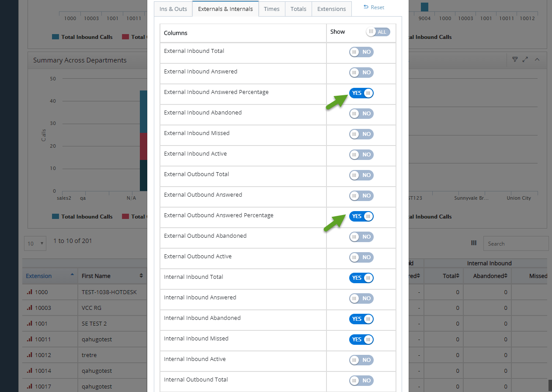Screen dimensions: 552x392
Task: Disable the Internal Inbound Missed column
Action: 361,340
